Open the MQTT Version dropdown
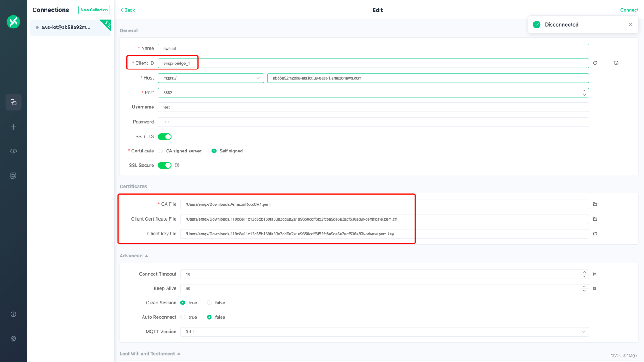Screen dimensions: 644x362 (385, 332)
